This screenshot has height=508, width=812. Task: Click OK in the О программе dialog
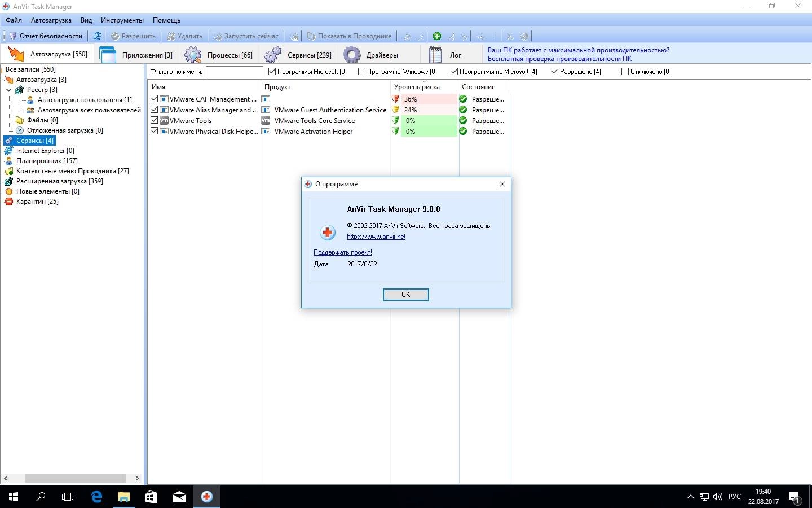tap(406, 295)
